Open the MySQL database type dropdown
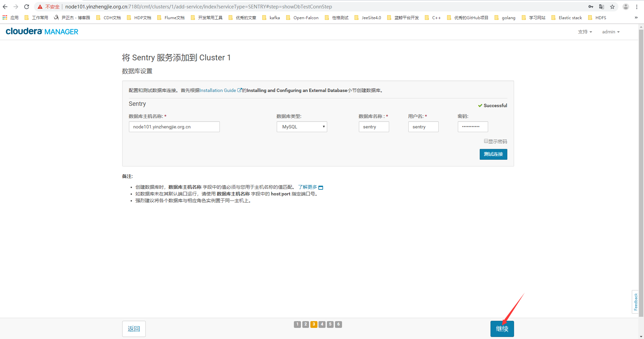Screen dimensions: 644x339 [302, 127]
